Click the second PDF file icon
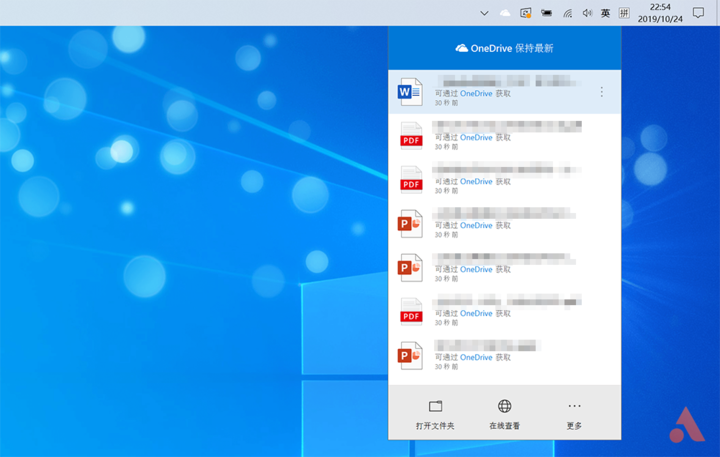This screenshot has width=720, height=457. (x=411, y=180)
